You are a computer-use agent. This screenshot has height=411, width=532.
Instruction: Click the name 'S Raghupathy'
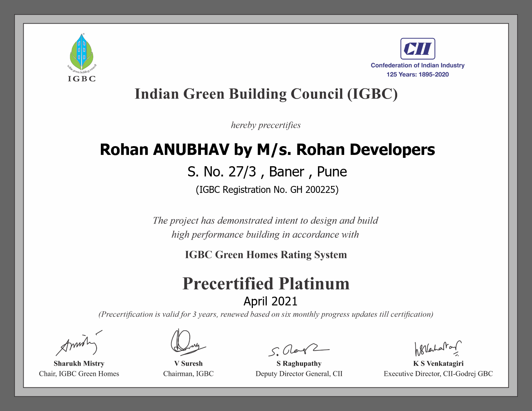tap(299, 364)
